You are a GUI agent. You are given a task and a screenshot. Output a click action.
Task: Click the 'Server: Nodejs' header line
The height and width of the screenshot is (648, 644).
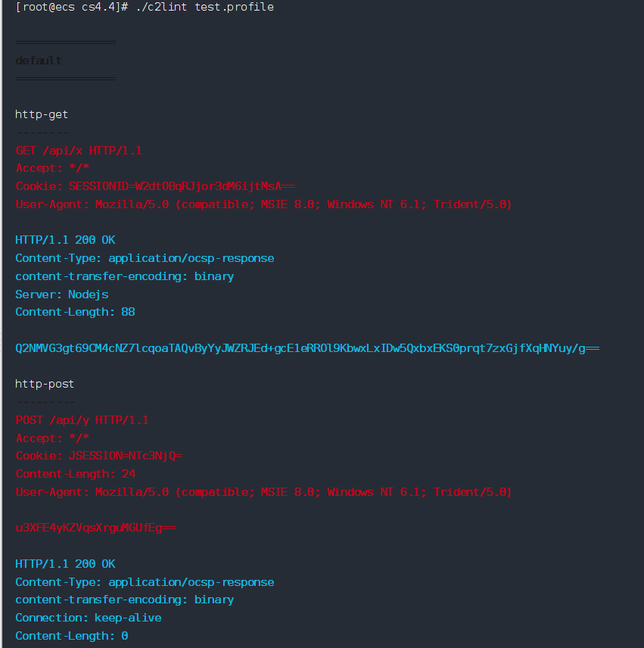(62, 294)
